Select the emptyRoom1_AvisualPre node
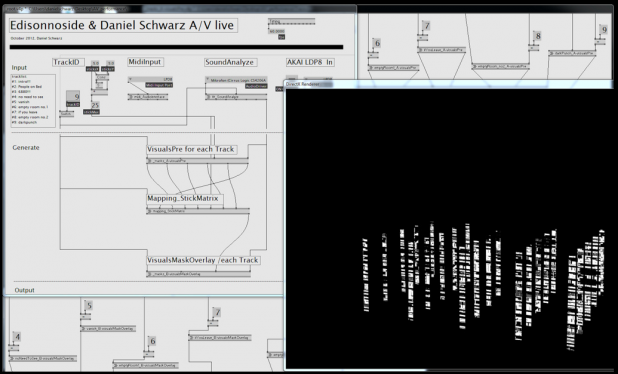Image resolution: width=618 pixels, height=374 pixels. coord(394,68)
